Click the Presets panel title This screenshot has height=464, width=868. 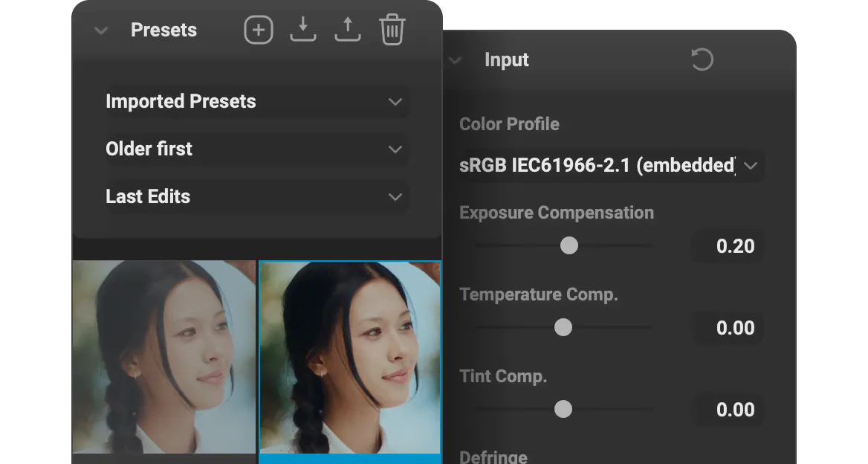pos(163,30)
